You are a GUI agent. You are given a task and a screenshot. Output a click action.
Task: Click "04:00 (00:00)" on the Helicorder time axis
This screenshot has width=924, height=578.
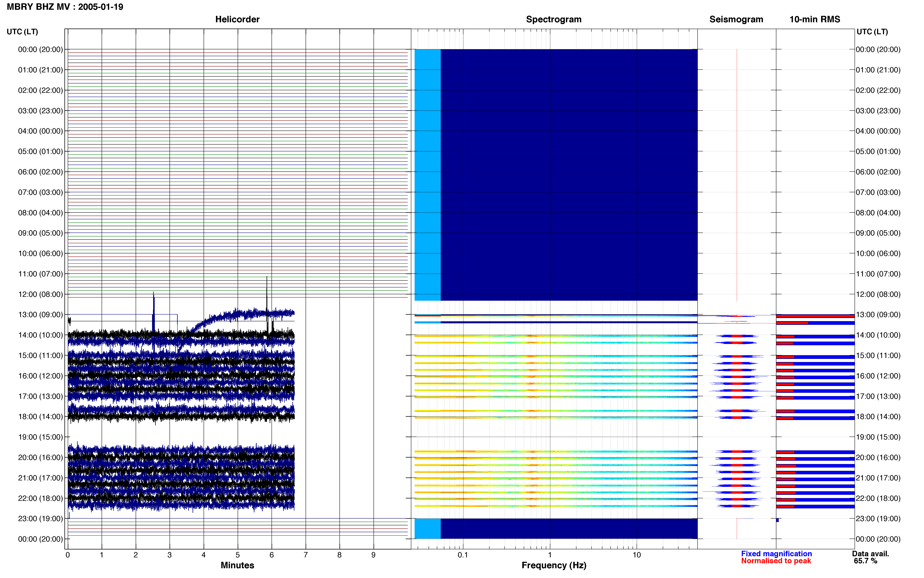point(41,131)
